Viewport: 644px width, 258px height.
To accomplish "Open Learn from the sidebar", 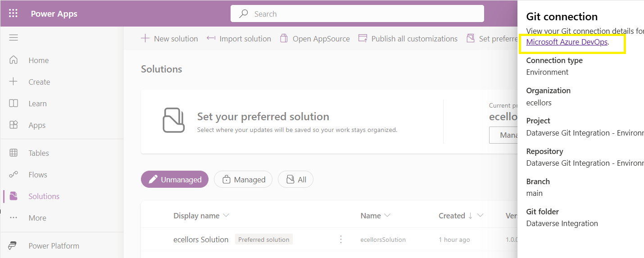I will click(37, 104).
